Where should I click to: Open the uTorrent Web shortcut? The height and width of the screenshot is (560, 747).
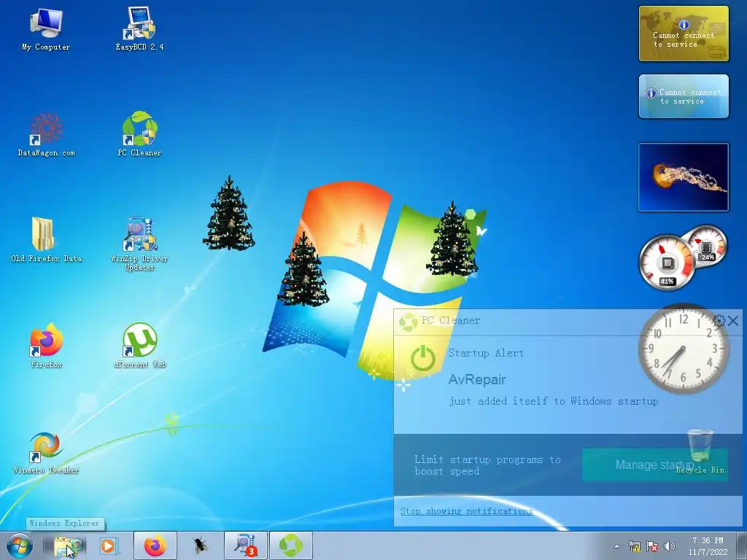(x=139, y=345)
